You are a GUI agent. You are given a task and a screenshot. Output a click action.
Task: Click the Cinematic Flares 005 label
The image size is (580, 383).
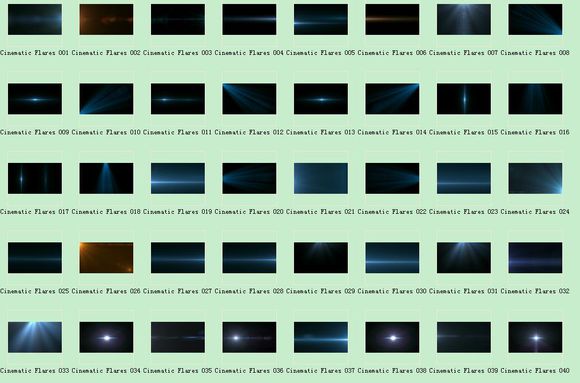click(x=320, y=53)
